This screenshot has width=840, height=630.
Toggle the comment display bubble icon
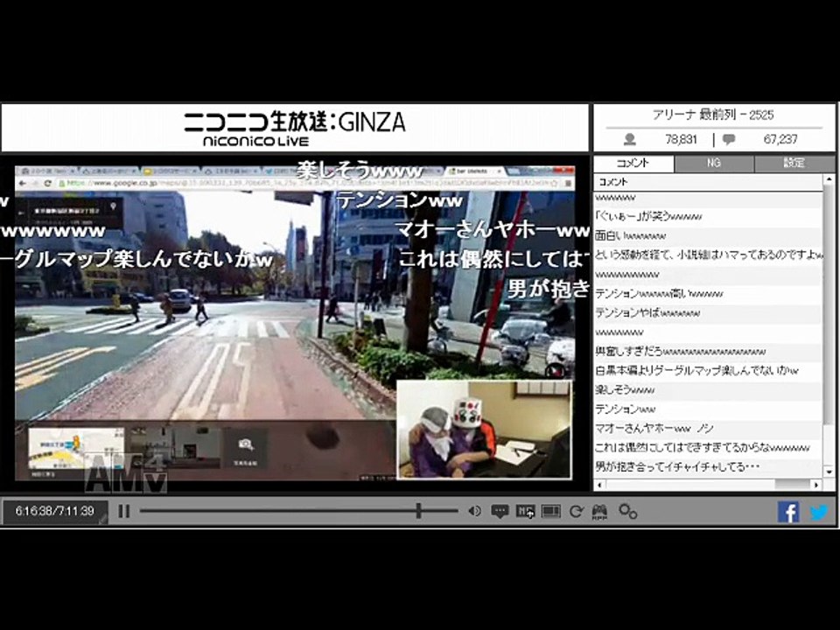[x=500, y=511]
